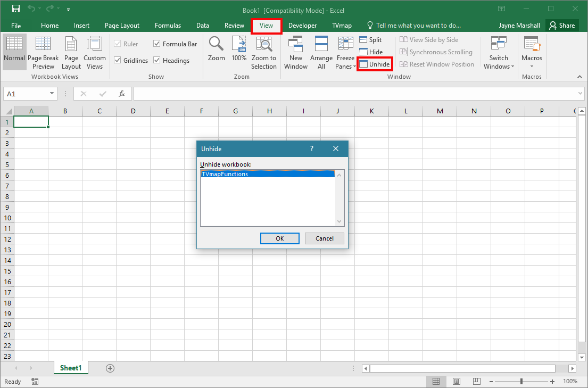
Task: Expand the formula bar
Action: coord(580,94)
